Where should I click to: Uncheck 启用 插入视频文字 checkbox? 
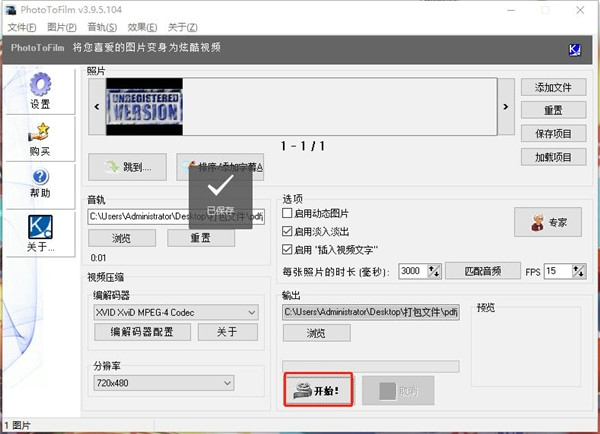[288, 248]
